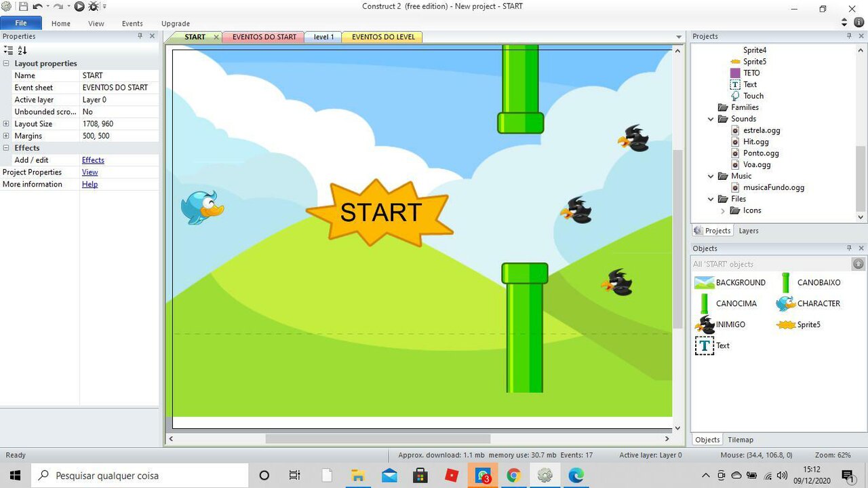Switch to the EVENTOS DO START tab

(x=264, y=37)
